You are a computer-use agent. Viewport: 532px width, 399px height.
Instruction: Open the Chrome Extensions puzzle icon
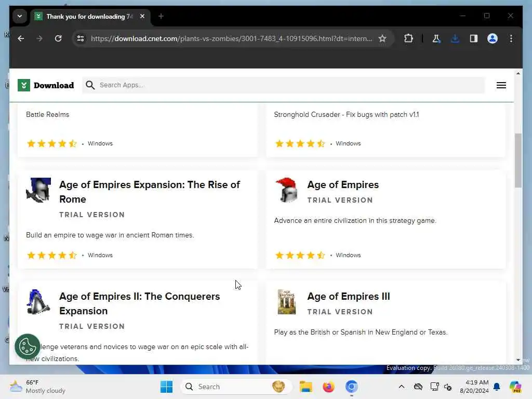(x=408, y=38)
